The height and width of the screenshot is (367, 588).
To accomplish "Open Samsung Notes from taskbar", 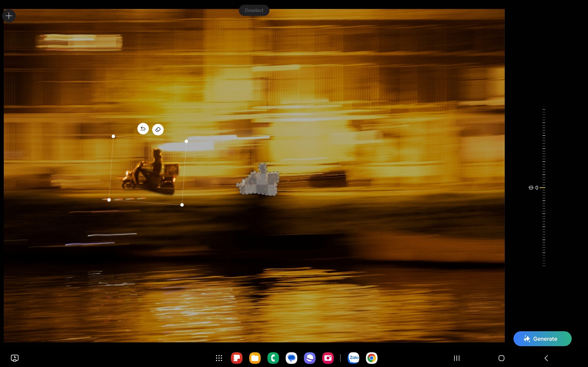I will [236, 358].
